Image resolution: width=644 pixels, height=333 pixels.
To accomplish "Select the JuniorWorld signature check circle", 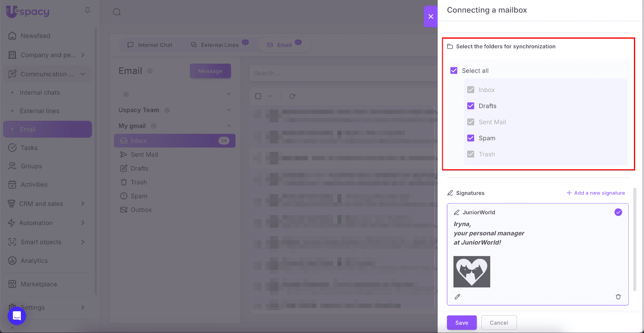I will [x=618, y=212].
